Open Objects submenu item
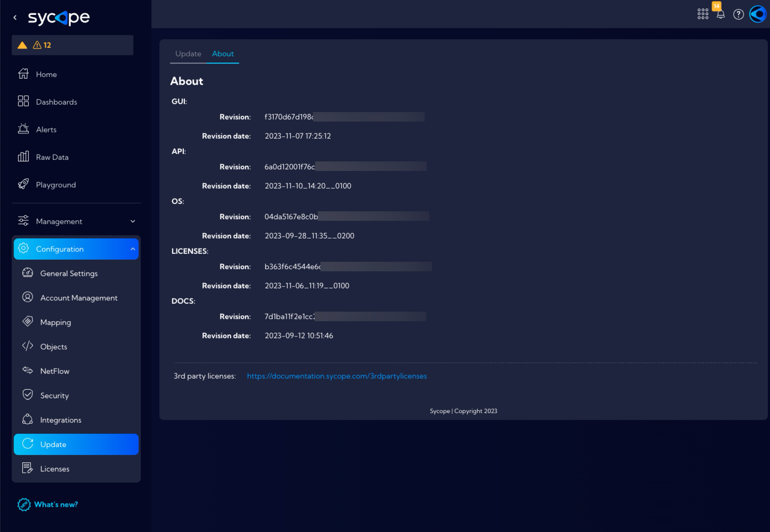Image resolution: width=770 pixels, height=532 pixels. click(53, 347)
